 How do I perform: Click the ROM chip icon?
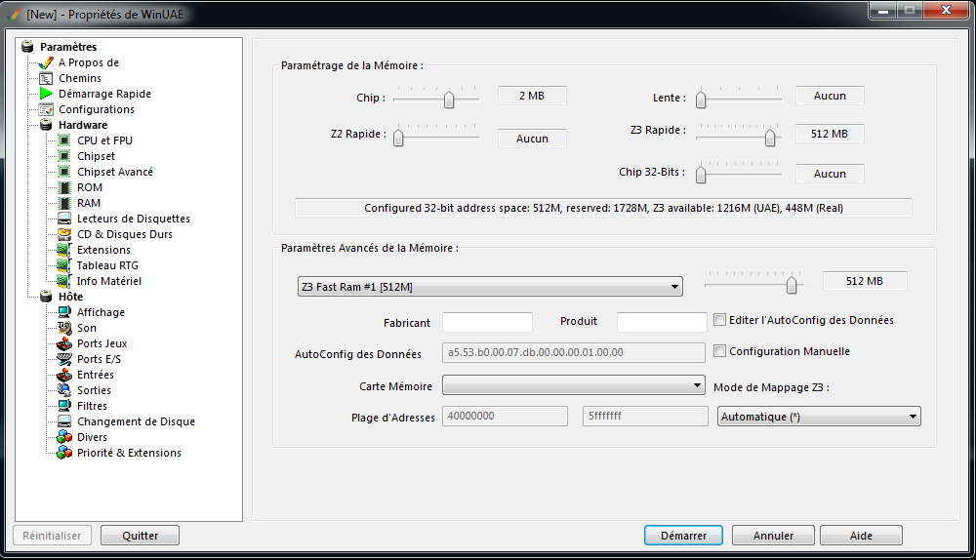point(64,187)
